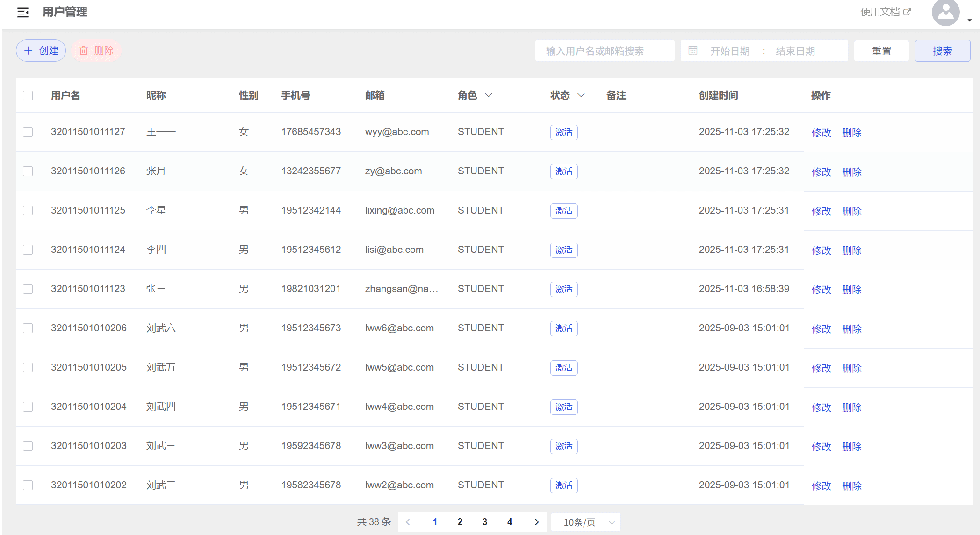
Task: Open the 10条/页 page size dropdown
Action: click(x=586, y=522)
